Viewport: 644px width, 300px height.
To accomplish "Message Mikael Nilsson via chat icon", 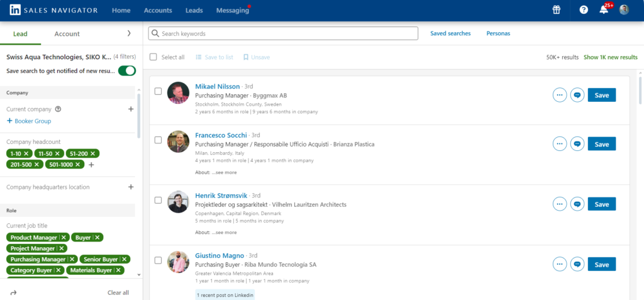I will [x=577, y=95].
